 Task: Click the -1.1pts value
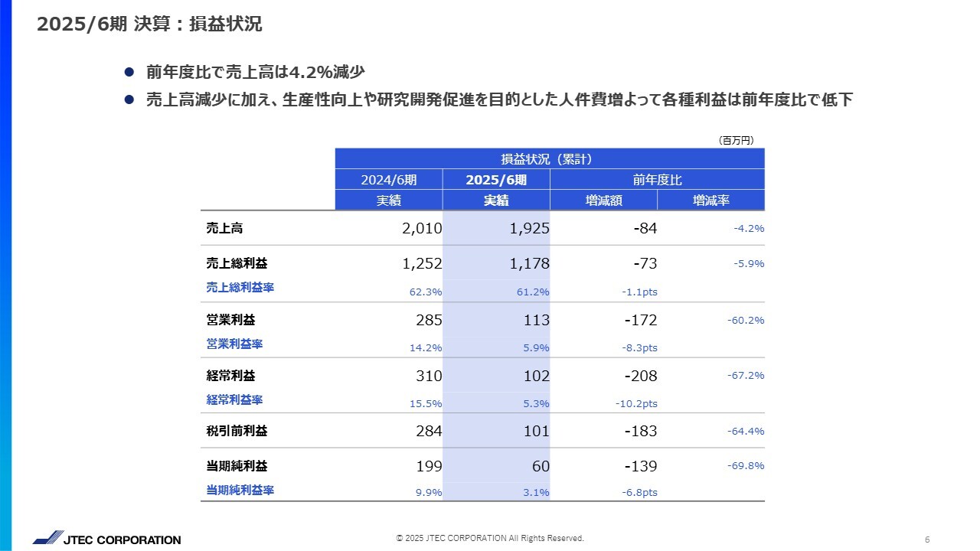pyautogui.click(x=639, y=292)
